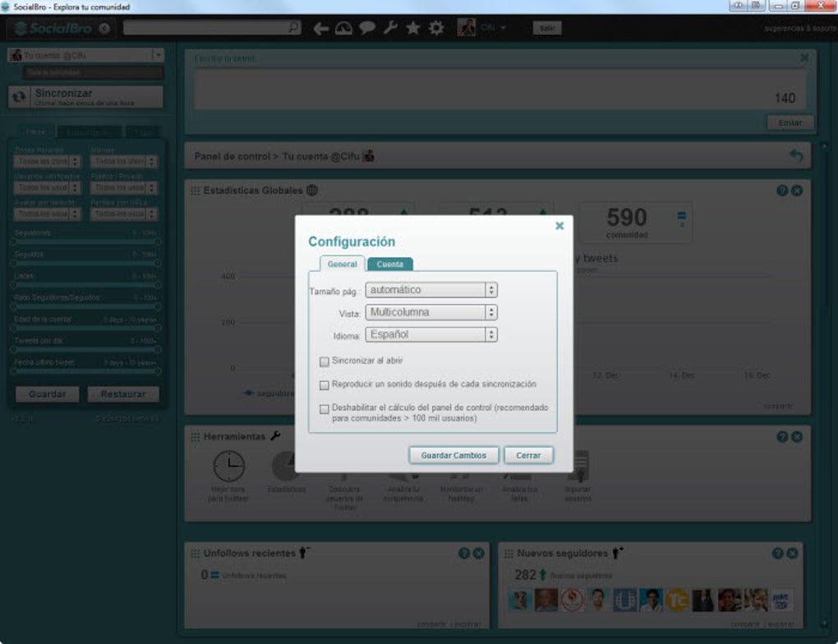Image resolution: width=838 pixels, height=644 pixels.
Task: Click first avatar in Nuevos seguidores
Action: (x=519, y=600)
